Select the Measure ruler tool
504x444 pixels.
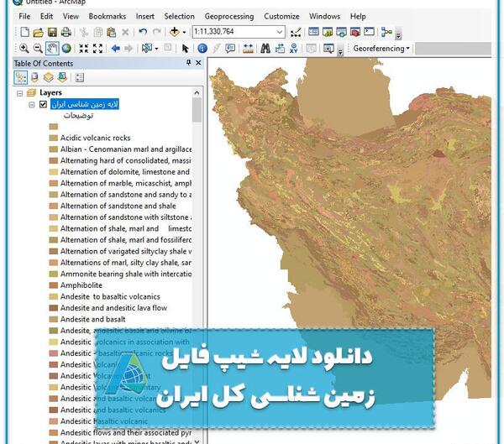(x=248, y=49)
